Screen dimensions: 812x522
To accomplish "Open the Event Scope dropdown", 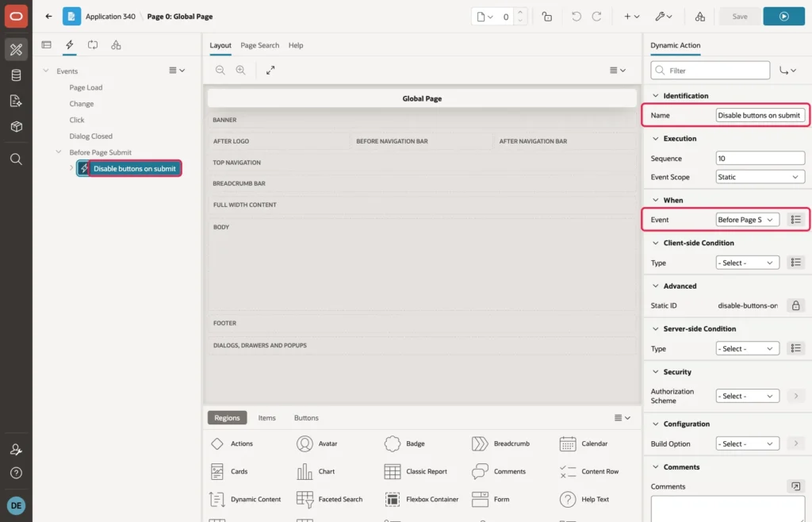I will [x=760, y=177].
